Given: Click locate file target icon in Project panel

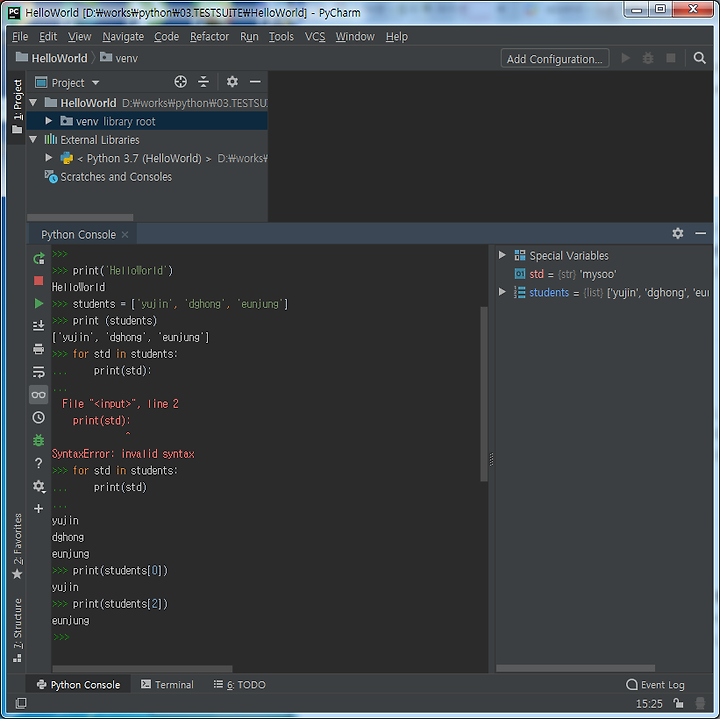Looking at the screenshot, I should coord(180,82).
